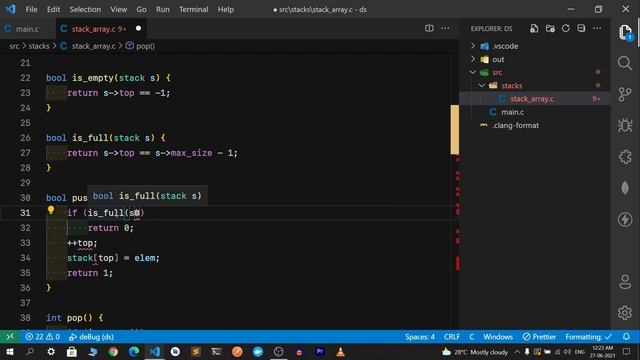Open VLC from the taskbar

(x=340, y=351)
